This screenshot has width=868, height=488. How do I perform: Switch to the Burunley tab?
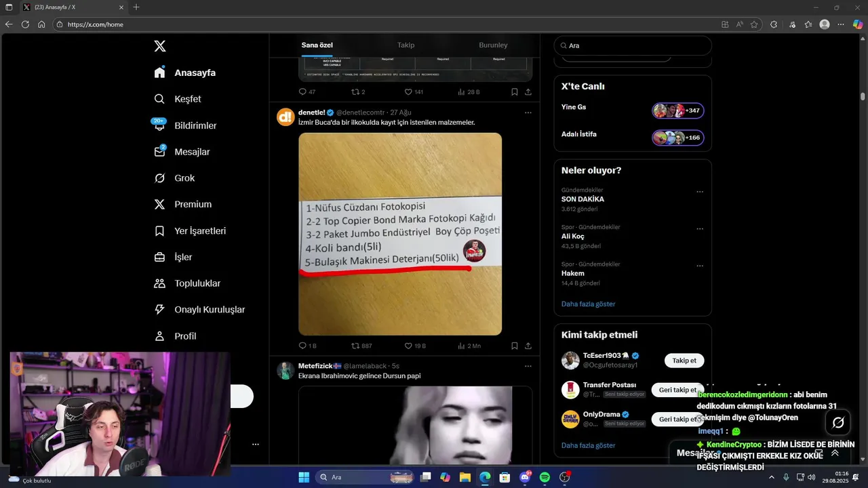(493, 45)
